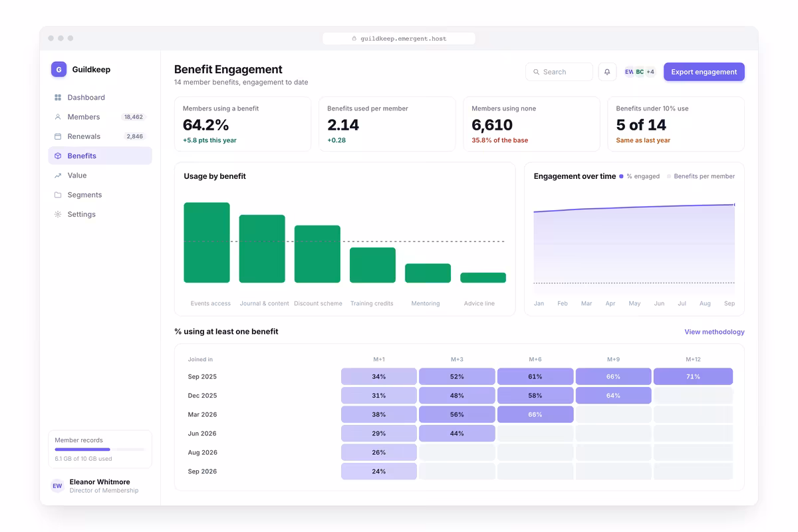
Task: Click the Dec 2025 M+1 cell 31%
Action: [x=379, y=396]
